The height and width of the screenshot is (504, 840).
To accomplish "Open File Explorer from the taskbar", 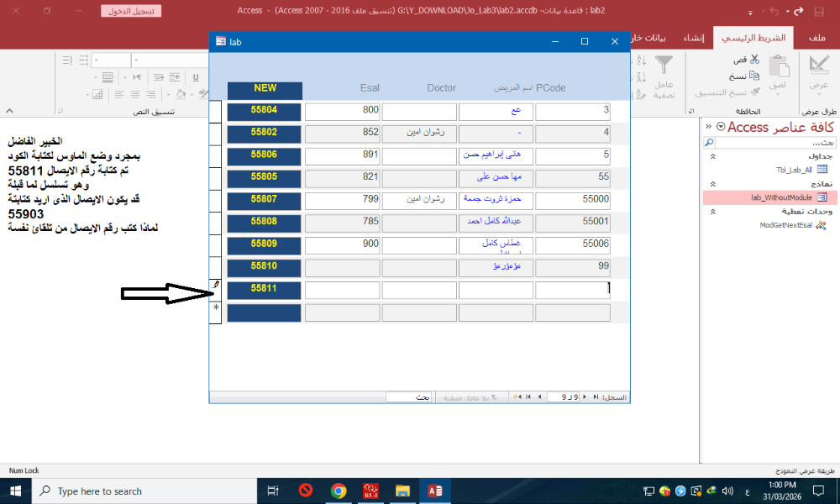I will click(402, 491).
